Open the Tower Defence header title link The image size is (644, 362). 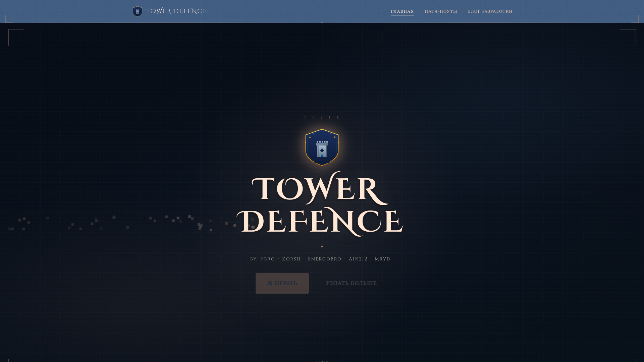(176, 11)
